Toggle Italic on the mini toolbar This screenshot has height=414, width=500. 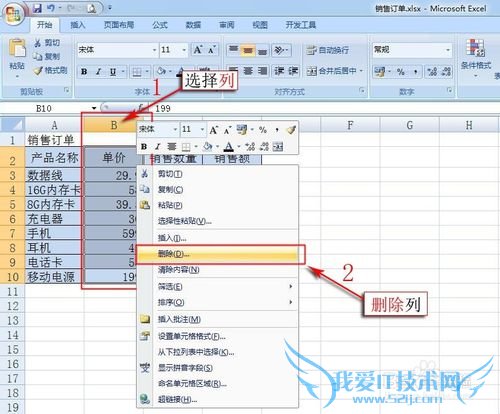(x=158, y=146)
